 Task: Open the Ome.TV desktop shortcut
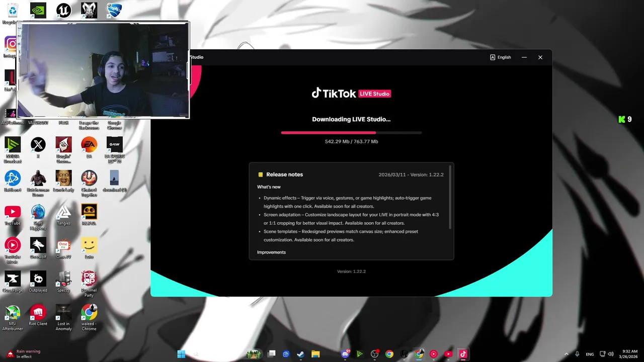coord(63,248)
